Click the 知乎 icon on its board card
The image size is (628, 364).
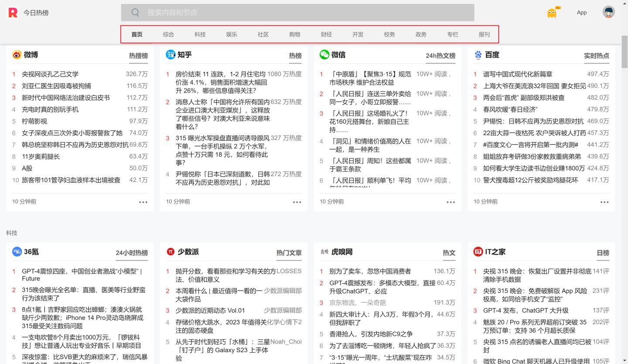click(x=170, y=54)
